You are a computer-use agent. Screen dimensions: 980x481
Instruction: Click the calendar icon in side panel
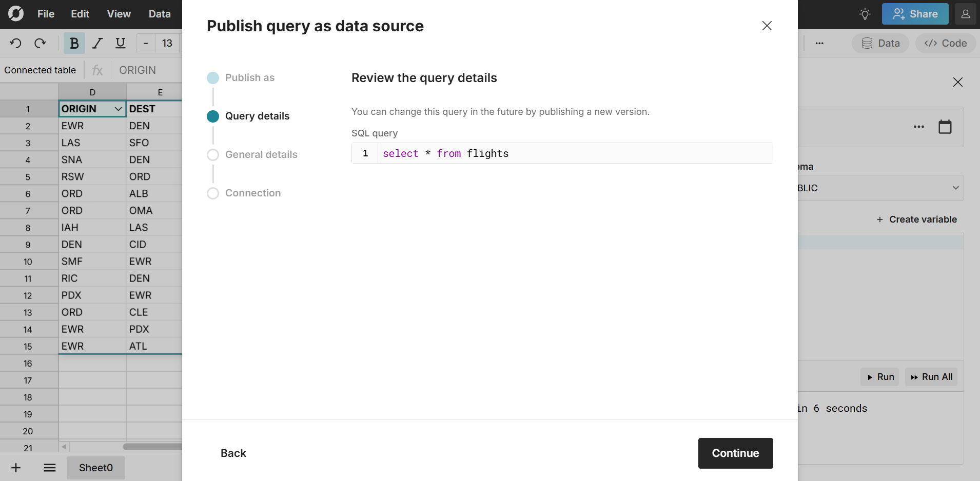point(945,127)
